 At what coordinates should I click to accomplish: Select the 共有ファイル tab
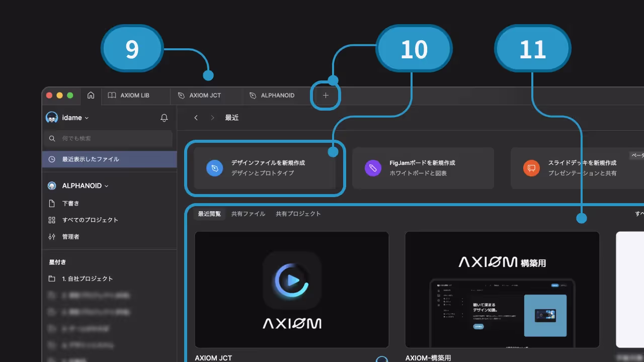click(x=248, y=214)
